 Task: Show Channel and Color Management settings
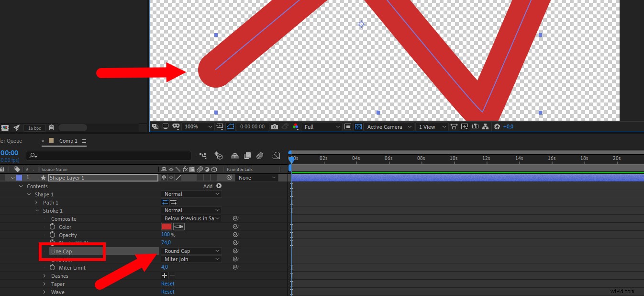coord(296,126)
